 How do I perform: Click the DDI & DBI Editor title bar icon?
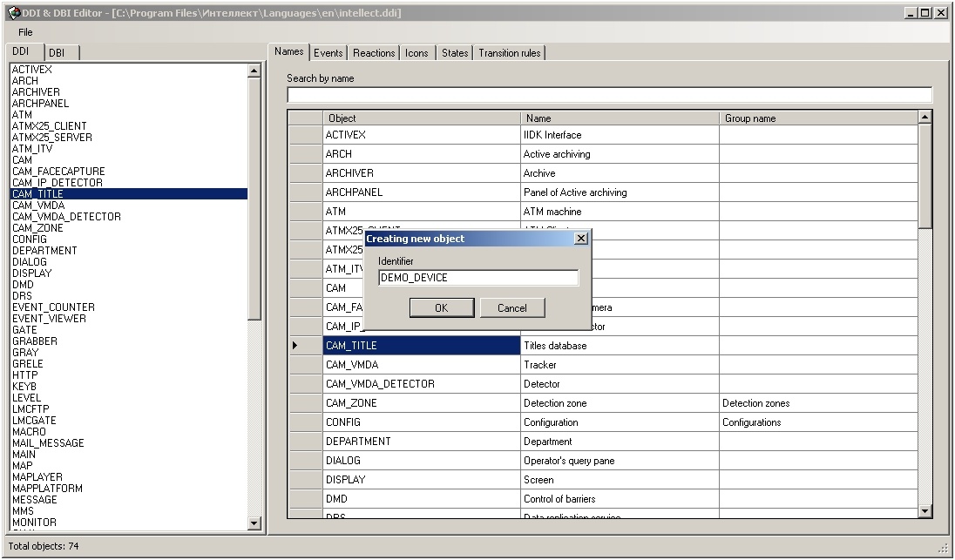[13, 13]
